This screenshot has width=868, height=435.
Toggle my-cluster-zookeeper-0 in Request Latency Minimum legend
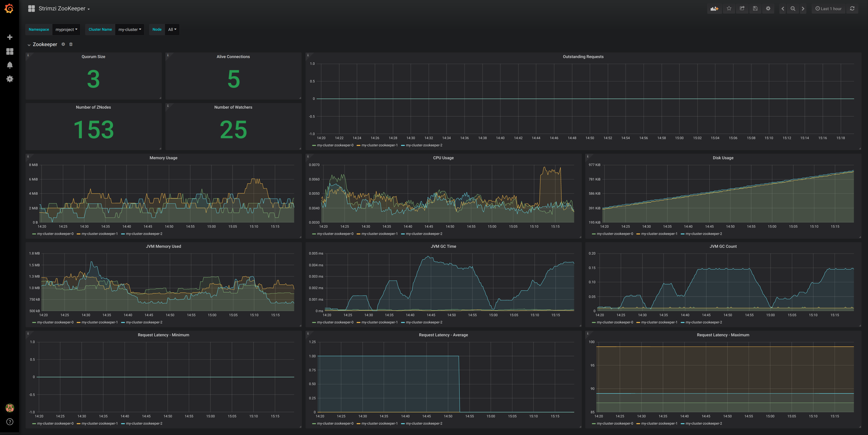(55, 423)
